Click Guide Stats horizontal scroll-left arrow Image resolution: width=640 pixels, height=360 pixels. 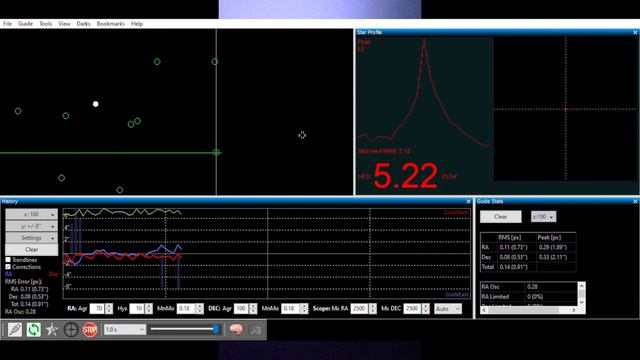point(484,310)
